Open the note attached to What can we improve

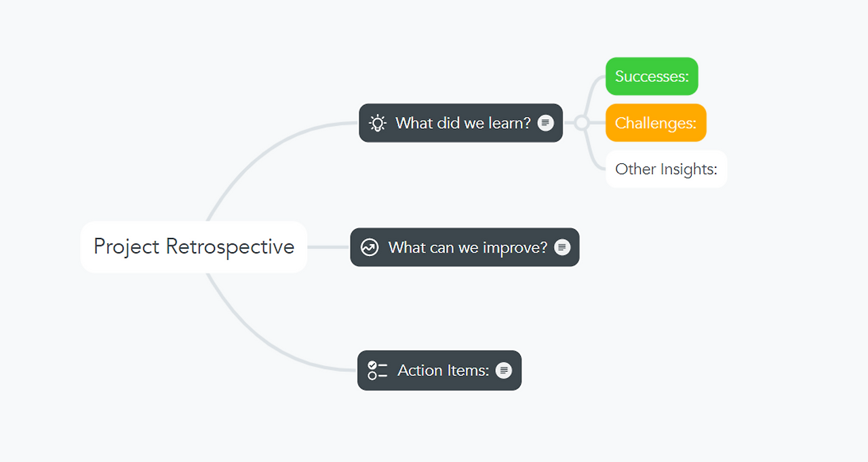562,247
